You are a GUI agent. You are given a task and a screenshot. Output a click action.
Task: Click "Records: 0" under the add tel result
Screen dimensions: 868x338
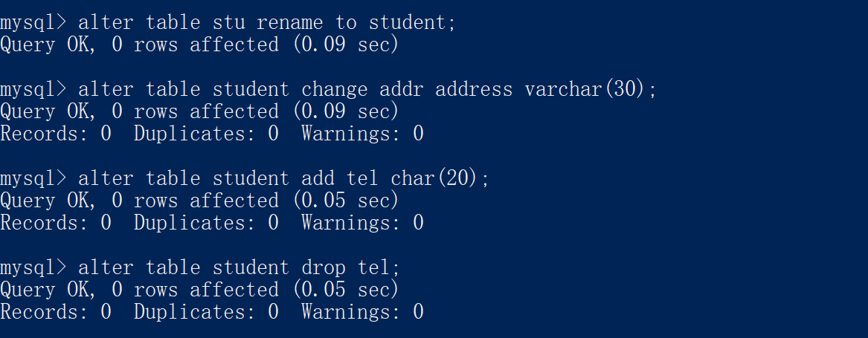pyautogui.click(x=56, y=224)
